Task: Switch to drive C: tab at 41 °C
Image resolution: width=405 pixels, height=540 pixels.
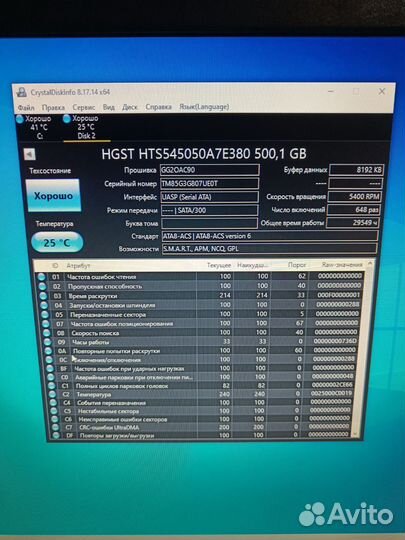Action: coord(34,127)
